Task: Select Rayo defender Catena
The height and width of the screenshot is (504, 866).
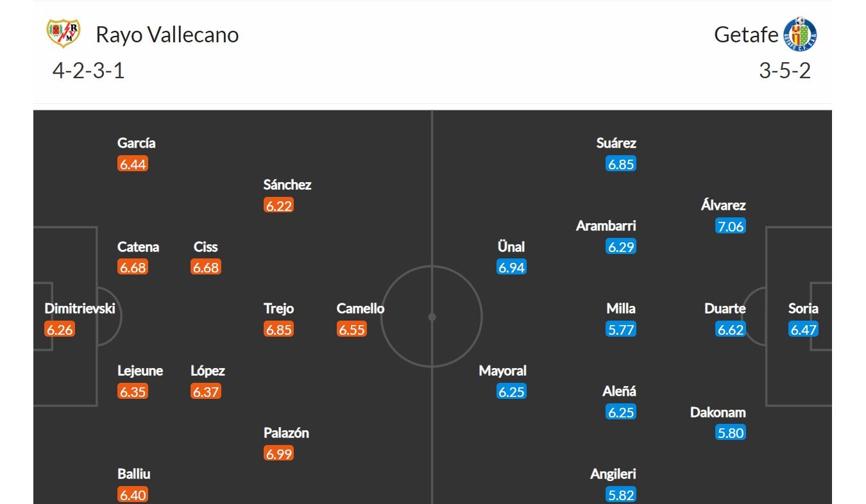Action: click(x=139, y=247)
